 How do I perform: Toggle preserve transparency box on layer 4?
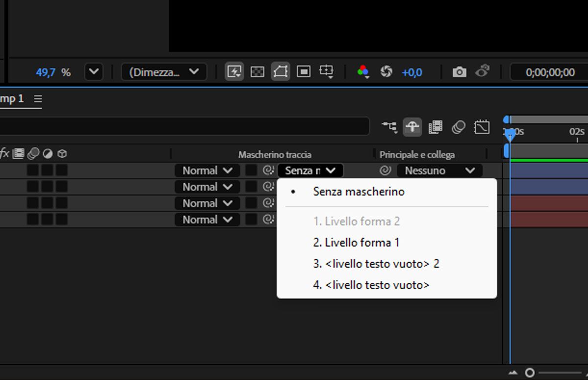251,220
